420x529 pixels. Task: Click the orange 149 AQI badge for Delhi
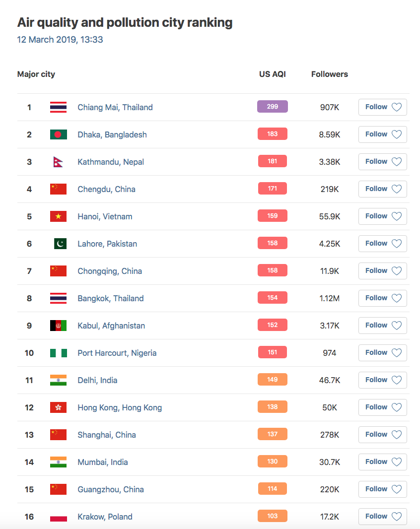coord(272,380)
